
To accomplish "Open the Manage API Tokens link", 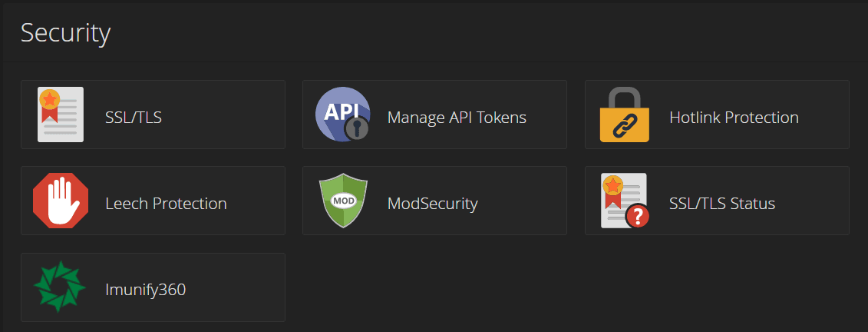I will pos(457,118).
